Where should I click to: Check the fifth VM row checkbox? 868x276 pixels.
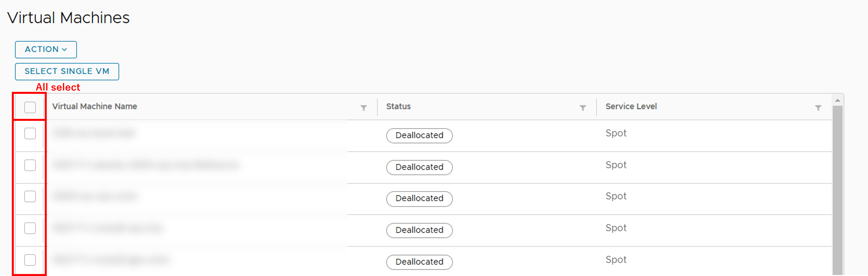tap(30, 260)
